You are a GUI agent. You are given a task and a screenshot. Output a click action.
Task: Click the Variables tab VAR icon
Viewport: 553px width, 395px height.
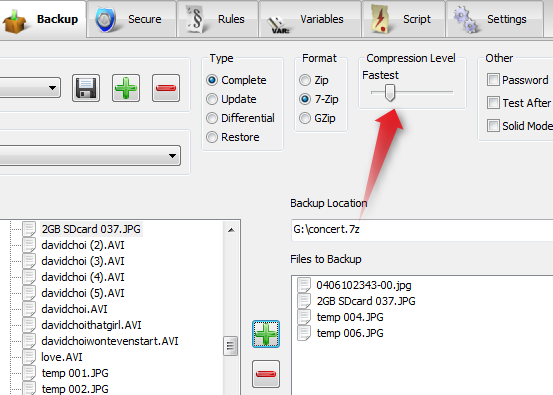(x=278, y=25)
